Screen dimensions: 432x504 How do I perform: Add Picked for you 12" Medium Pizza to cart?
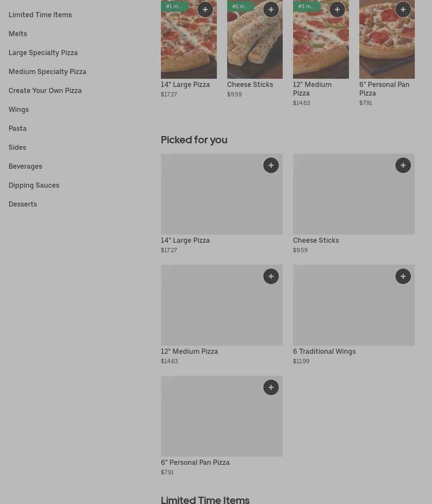[x=271, y=276]
